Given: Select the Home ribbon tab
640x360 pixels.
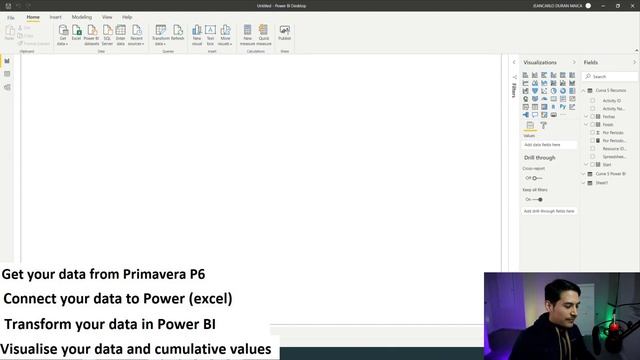Looking at the screenshot, I should (x=33, y=17).
